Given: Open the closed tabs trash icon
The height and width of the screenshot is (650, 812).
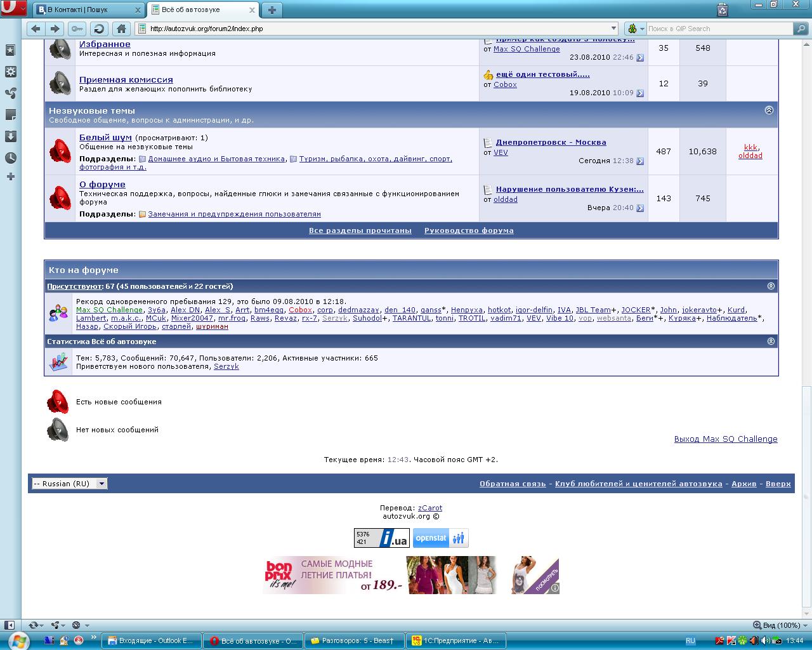Looking at the screenshot, I should [x=723, y=10].
